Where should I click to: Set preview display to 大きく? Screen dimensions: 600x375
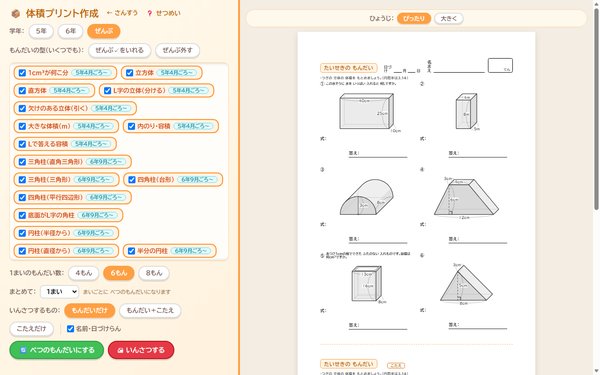coord(448,18)
